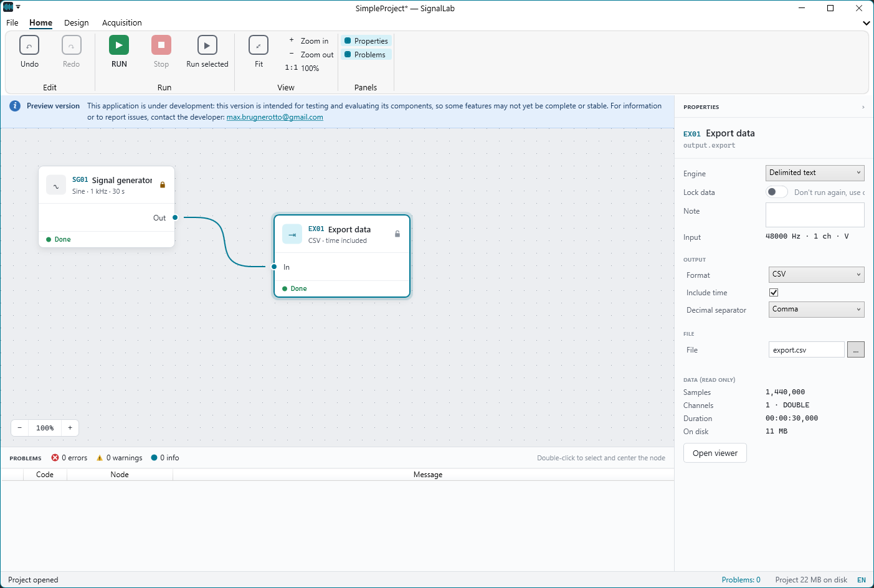874x588 pixels.
Task: Click the file browse ellipsis button
Action: [x=856, y=349]
